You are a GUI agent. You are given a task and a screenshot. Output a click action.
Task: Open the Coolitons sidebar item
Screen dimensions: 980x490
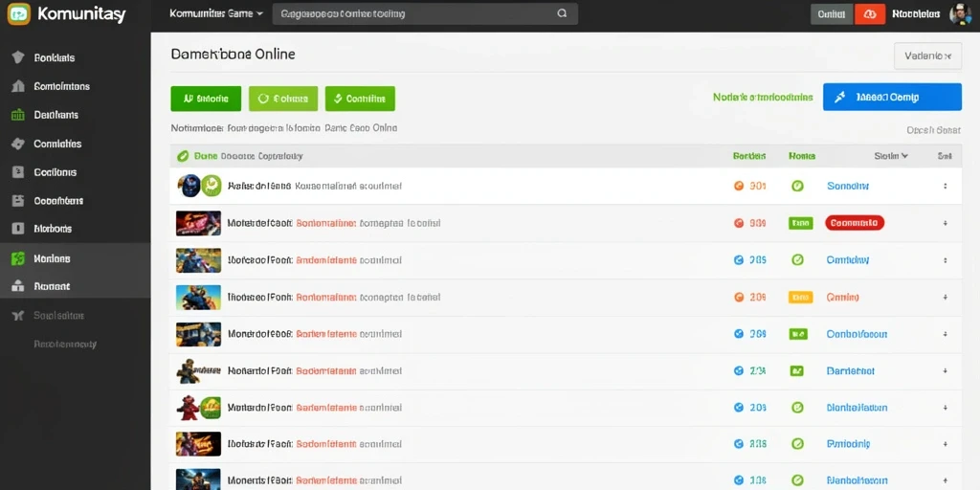(x=75, y=172)
